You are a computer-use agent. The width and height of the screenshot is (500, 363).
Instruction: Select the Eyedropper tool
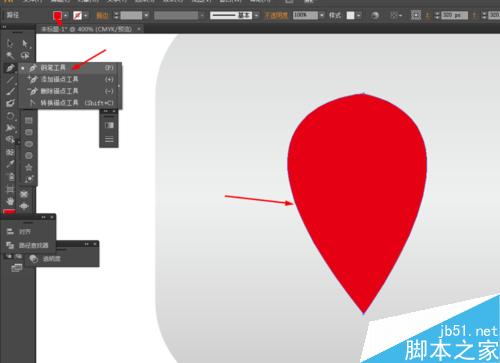coord(10,164)
